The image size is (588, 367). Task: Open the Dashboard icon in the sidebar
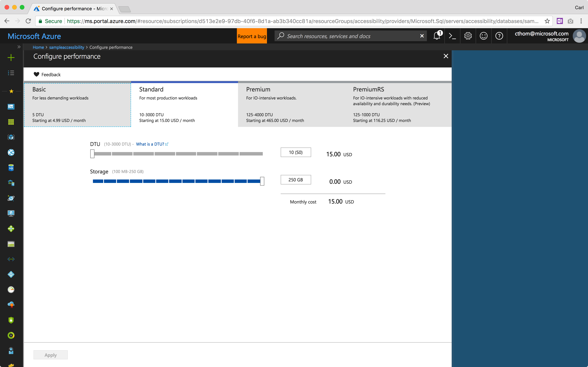pos(11,107)
